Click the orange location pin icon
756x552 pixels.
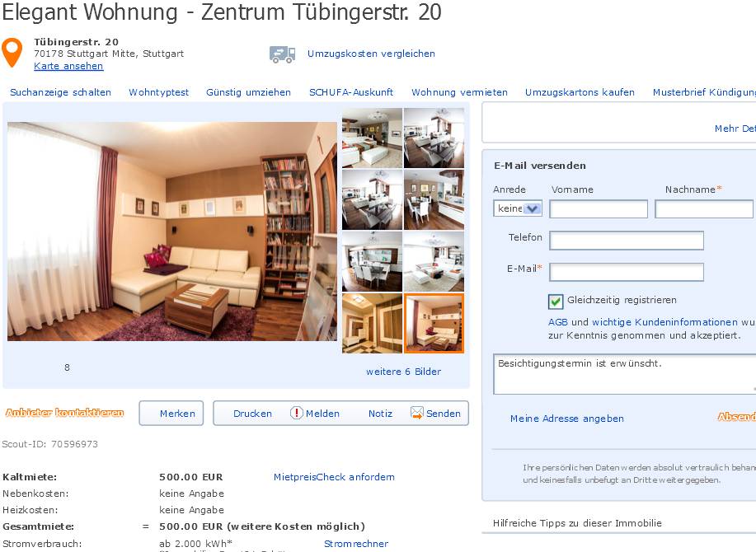12,52
